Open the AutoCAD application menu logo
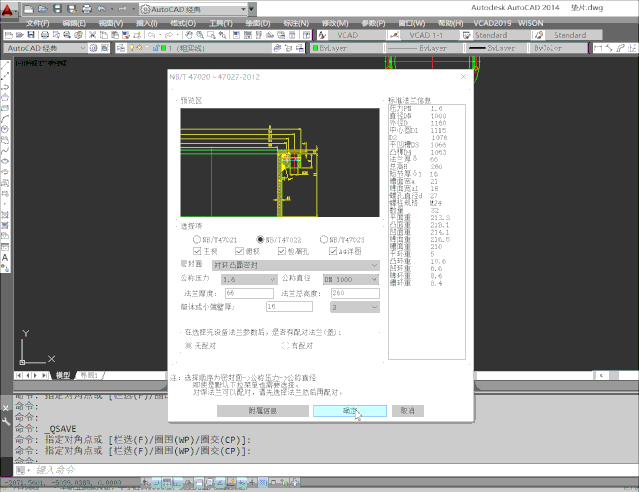This screenshot has width=639, height=492. [x=10, y=9]
